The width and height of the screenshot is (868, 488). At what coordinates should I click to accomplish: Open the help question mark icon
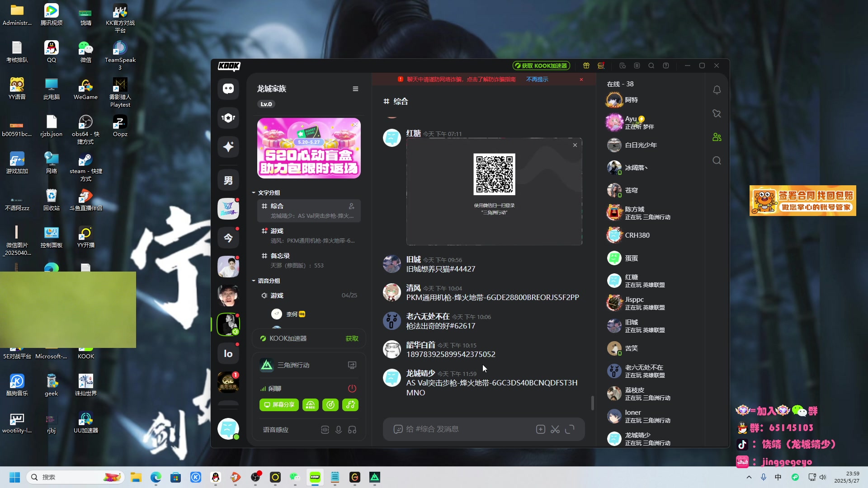click(666, 66)
